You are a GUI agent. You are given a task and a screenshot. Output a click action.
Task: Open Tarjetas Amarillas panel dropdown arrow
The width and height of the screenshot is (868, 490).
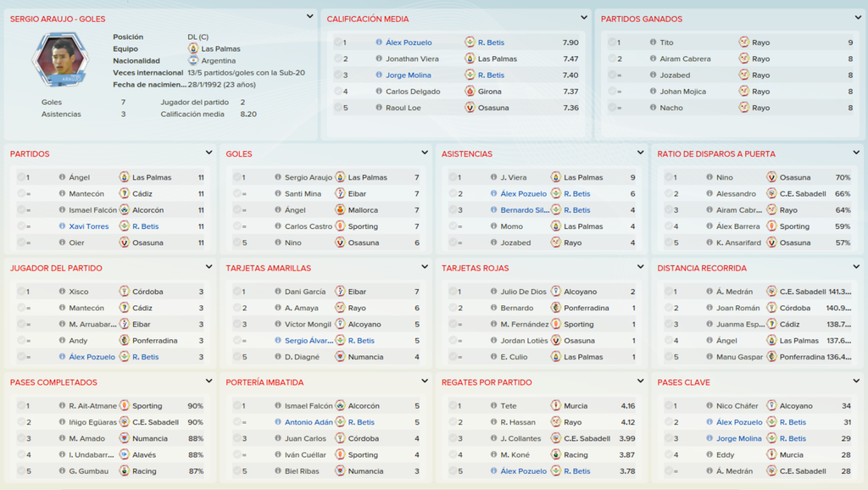(425, 266)
